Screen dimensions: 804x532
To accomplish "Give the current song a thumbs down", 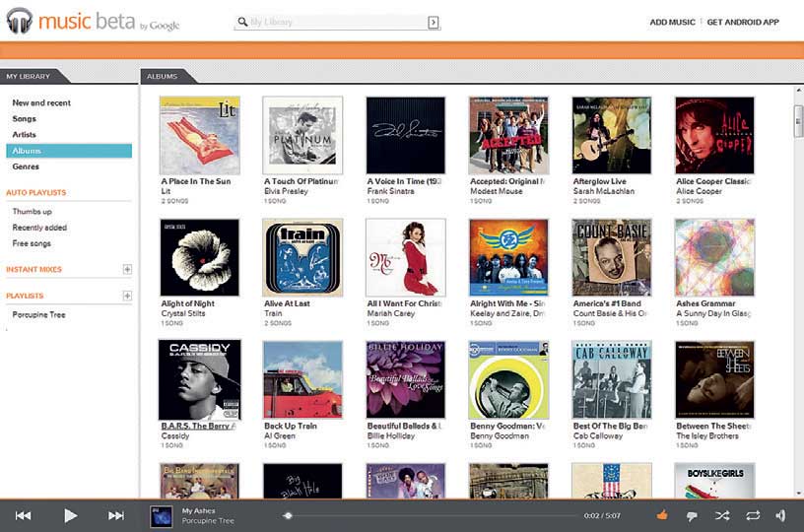I will pos(692,516).
